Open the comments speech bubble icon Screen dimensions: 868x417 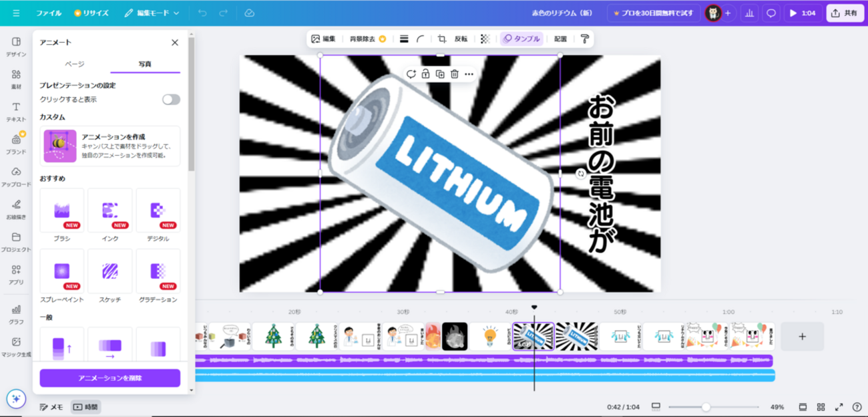[771, 13]
